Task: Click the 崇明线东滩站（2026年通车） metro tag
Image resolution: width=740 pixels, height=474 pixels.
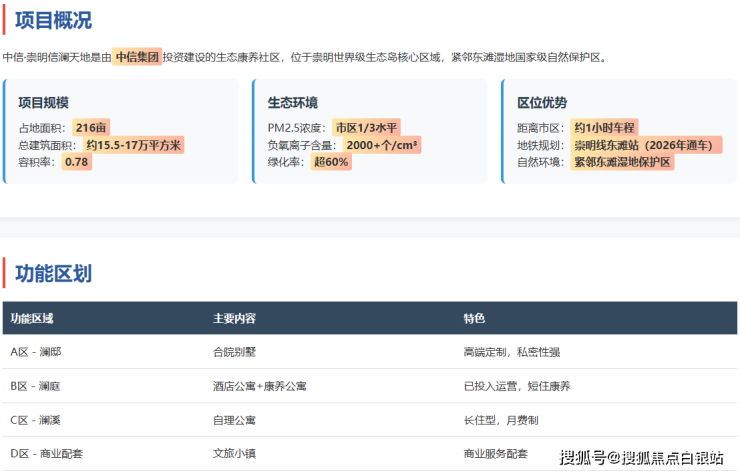Action: click(x=642, y=145)
